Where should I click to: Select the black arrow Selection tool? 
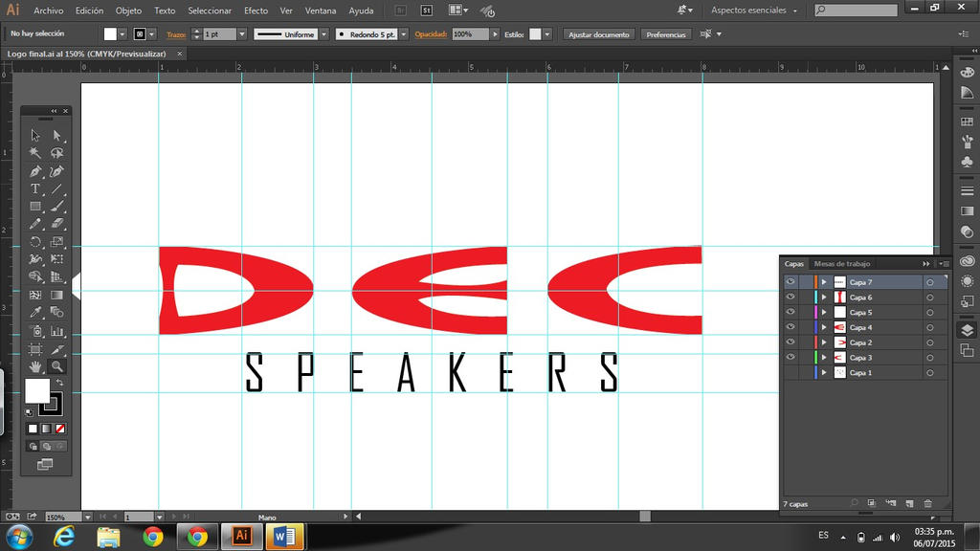pyautogui.click(x=35, y=135)
